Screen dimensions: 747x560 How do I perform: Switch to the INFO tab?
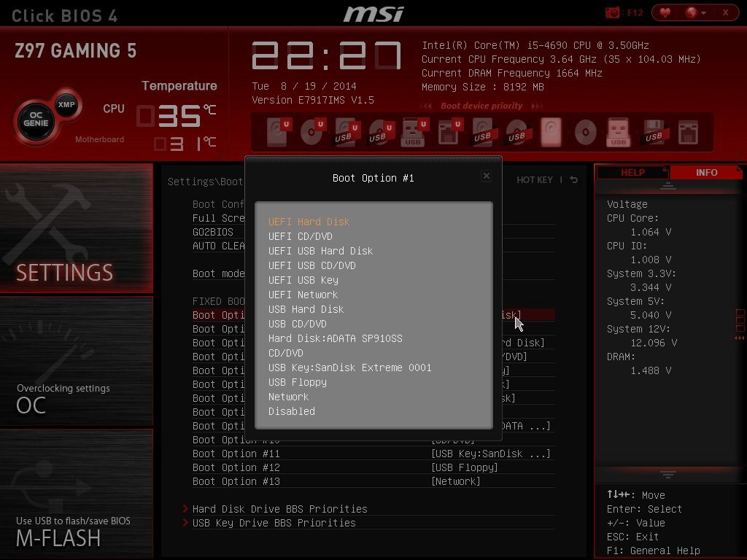(x=706, y=172)
